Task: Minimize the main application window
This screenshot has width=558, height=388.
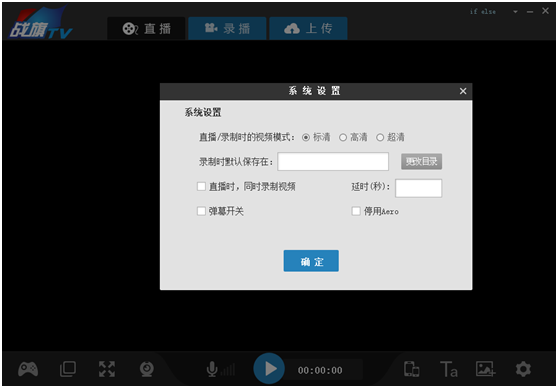Action: (x=530, y=12)
